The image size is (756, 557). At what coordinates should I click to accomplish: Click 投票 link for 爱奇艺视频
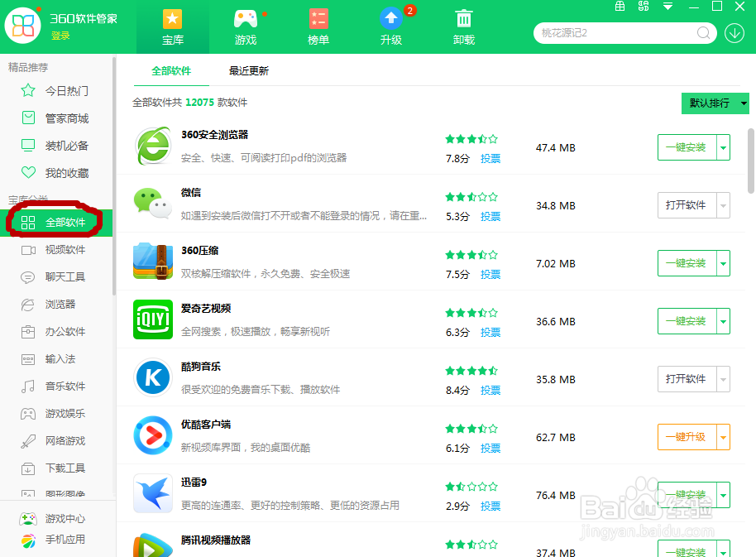pos(490,332)
